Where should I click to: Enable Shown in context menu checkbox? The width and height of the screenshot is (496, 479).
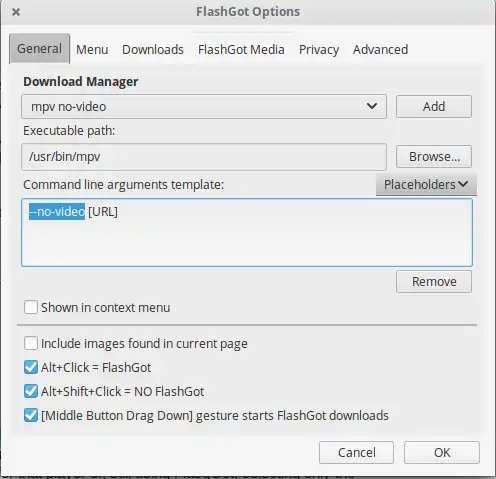(x=31, y=307)
